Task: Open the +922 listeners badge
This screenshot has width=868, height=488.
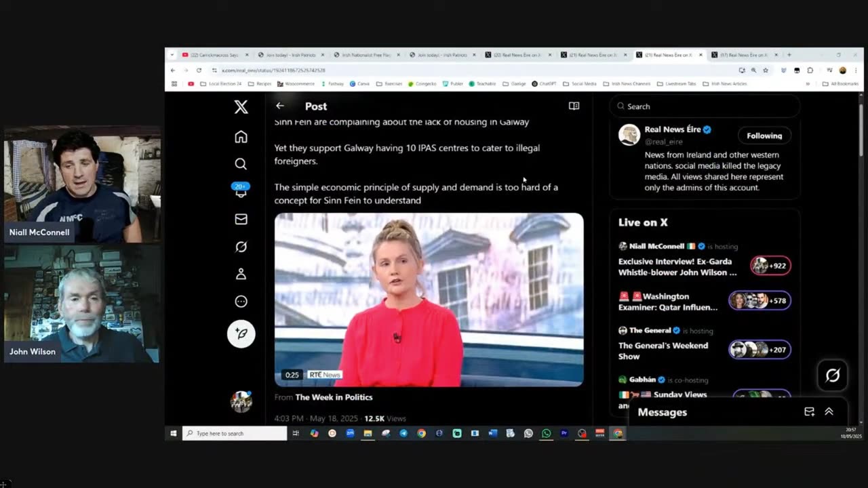Action: click(770, 266)
